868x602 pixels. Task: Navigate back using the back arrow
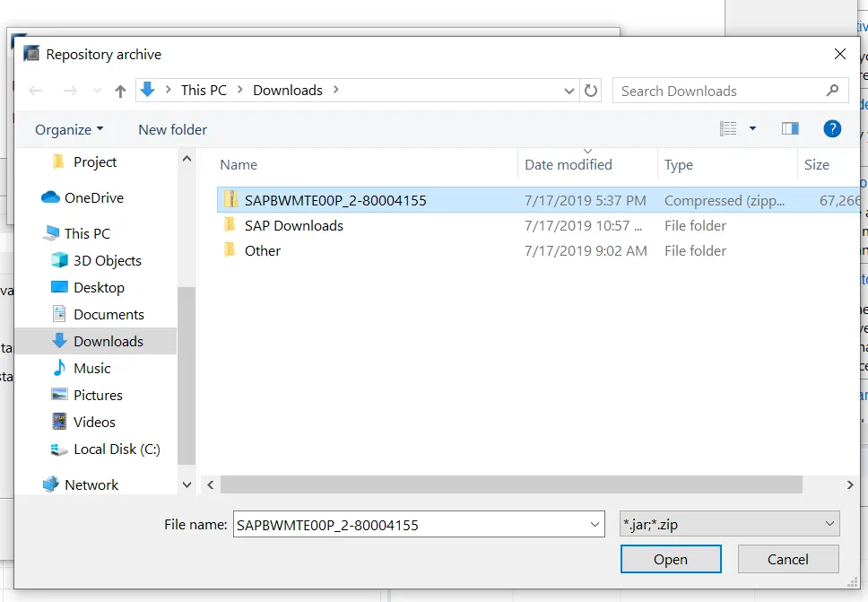(35, 90)
